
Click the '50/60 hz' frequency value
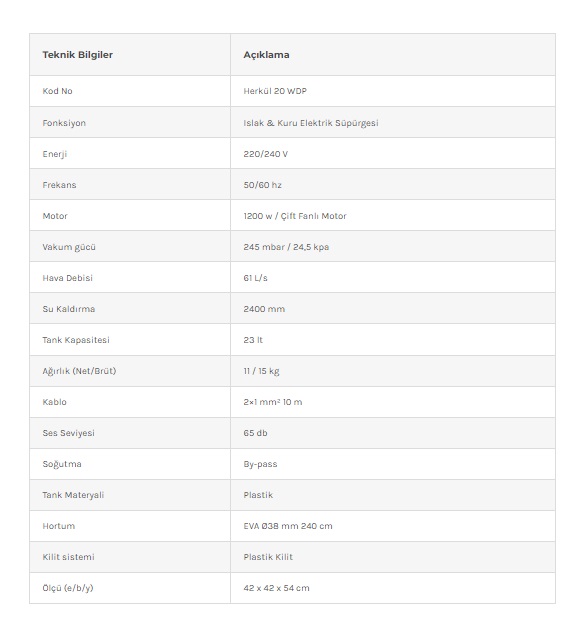click(x=262, y=185)
